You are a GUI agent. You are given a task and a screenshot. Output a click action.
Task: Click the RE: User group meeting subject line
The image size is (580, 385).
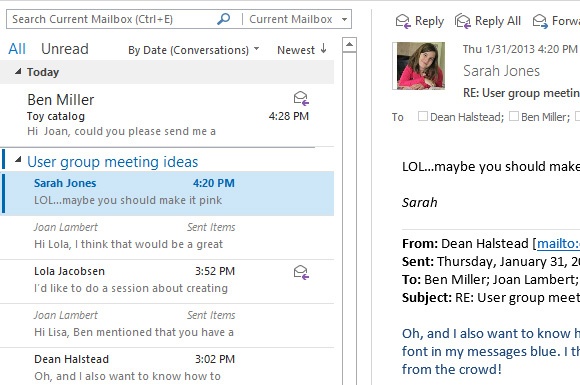pyautogui.click(x=521, y=93)
